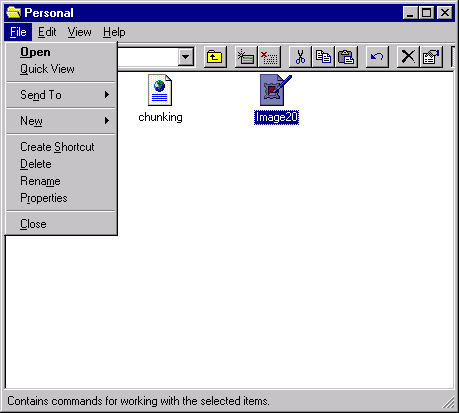Select the chunking document file
Image resolution: width=459 pixels, height=413 pixels.
point(160,99)
